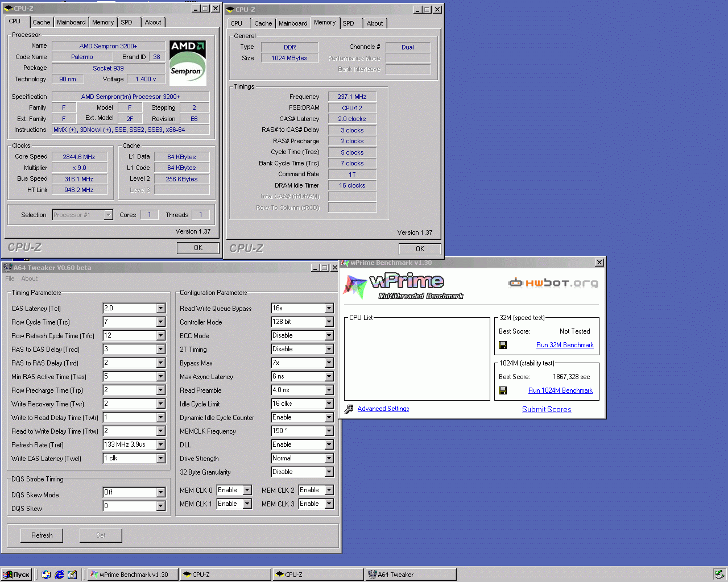This screenshot has height=582, width=728.
Task: Click the AMD Sempron 3200+ name field
Action: pyautogui.click(x=108, y=46)
